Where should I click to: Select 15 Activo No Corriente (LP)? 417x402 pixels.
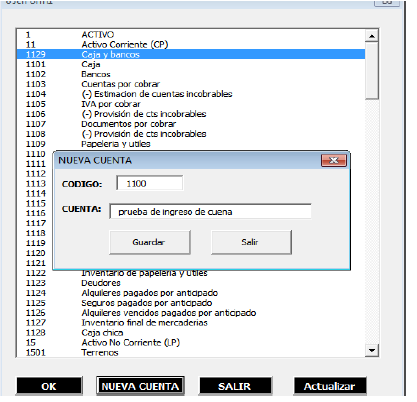click(191, 343)
